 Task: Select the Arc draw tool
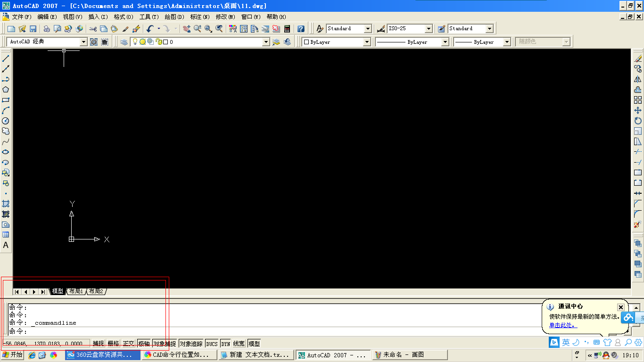click(6, 110)
